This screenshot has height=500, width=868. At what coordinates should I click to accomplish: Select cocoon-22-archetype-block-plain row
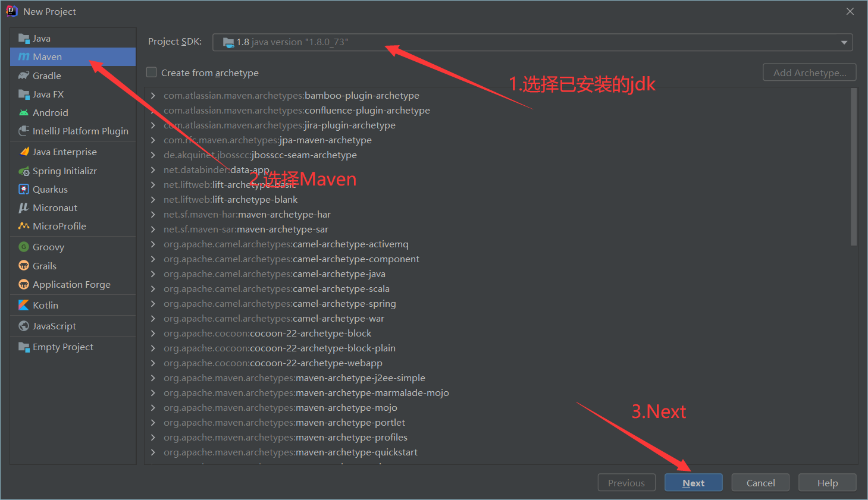(x=497, y=348)
